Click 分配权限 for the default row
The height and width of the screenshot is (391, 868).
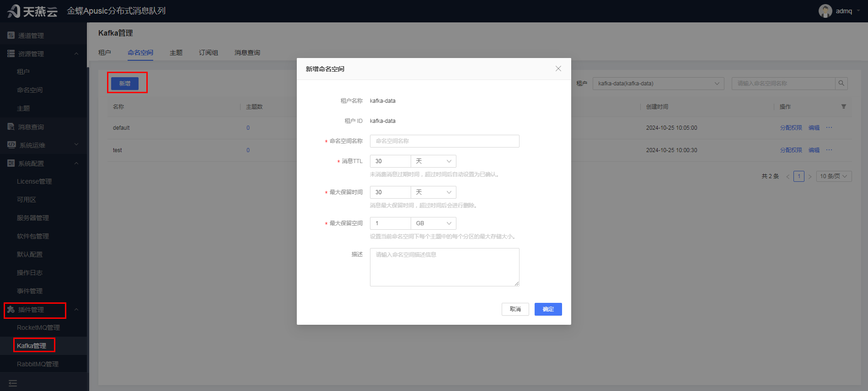click(791, 127)
